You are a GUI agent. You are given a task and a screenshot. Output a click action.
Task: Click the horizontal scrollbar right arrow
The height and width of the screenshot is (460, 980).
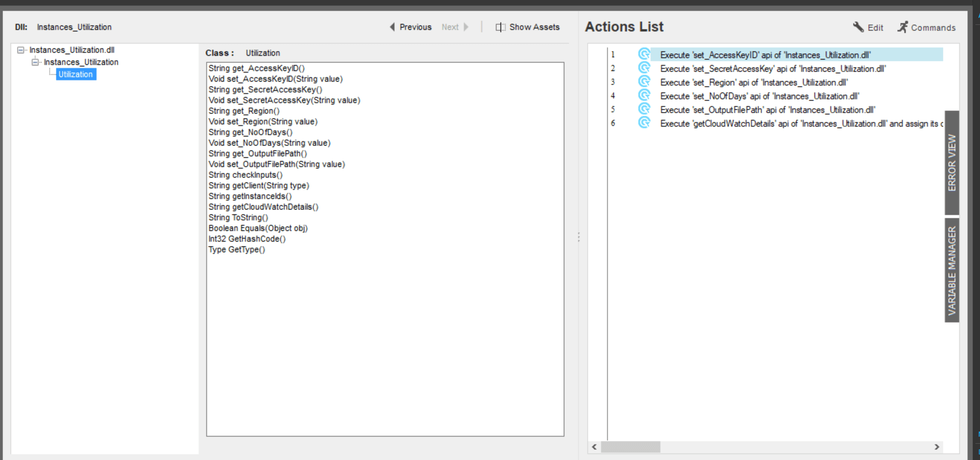[x=937, y=447]
